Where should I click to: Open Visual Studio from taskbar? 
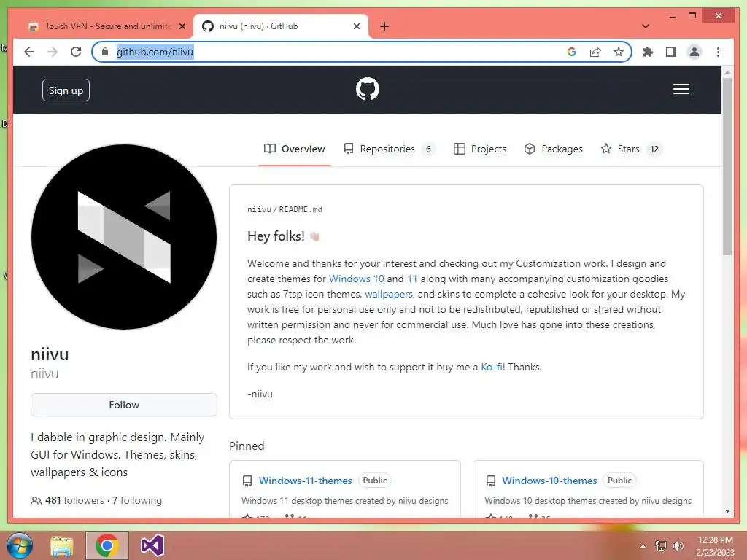152,545
